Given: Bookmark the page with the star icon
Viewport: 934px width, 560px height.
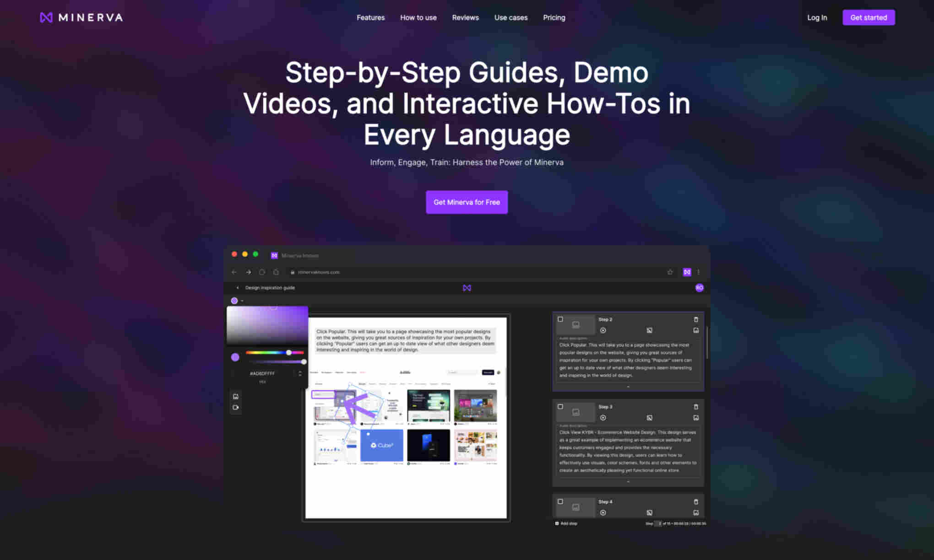Looking at the screenshot, I should 670,272.
